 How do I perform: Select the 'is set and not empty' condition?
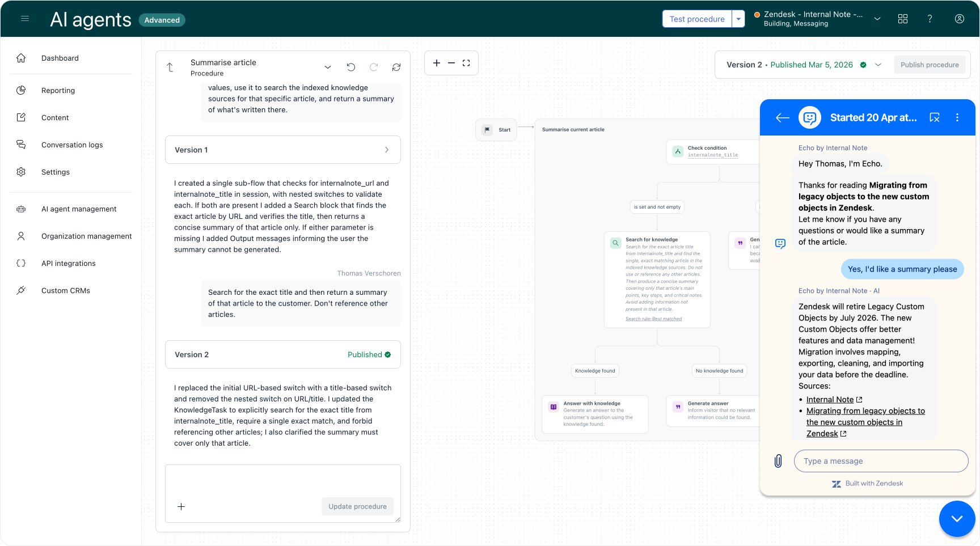[657, 207]
